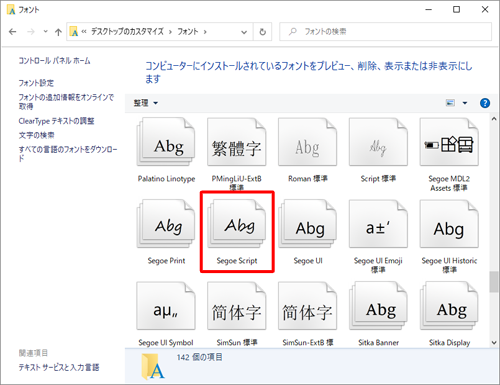Viewport: 500px width, 385px height.
Task: Select the Segoe MDL2 Assets font icon
Action: coord(449,142)
